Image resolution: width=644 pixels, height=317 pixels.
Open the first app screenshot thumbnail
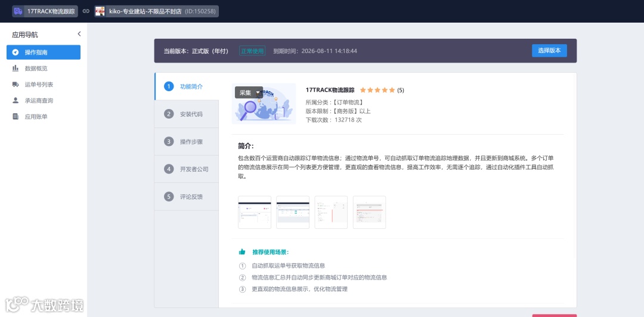255,212
